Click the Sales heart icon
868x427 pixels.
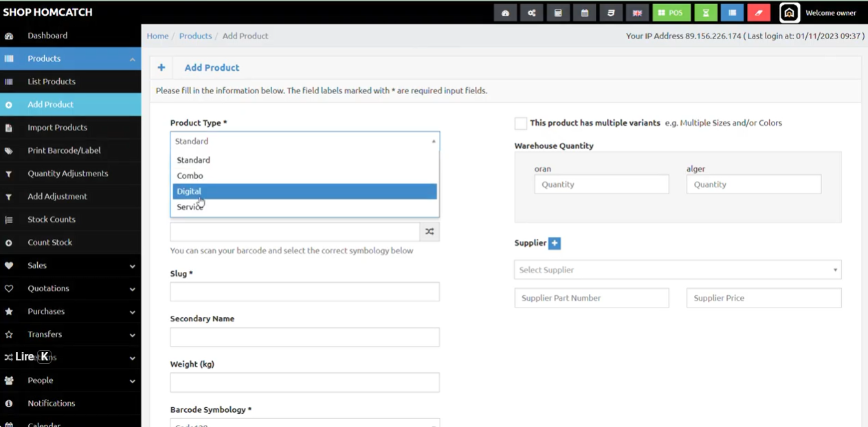click(9, 266)
